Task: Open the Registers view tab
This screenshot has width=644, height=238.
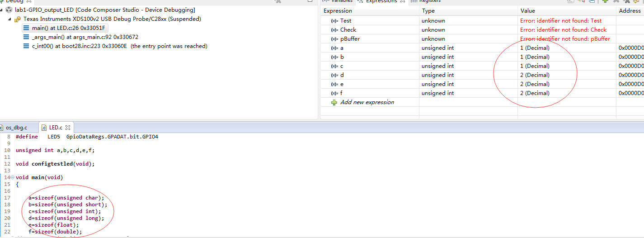Action: (x=426, y=1)
